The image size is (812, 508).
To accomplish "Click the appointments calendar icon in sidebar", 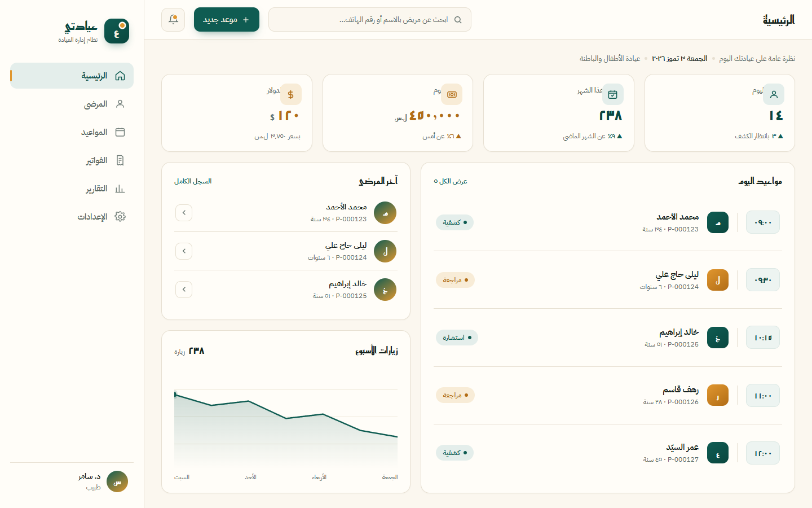I will (x=120, y=132).
